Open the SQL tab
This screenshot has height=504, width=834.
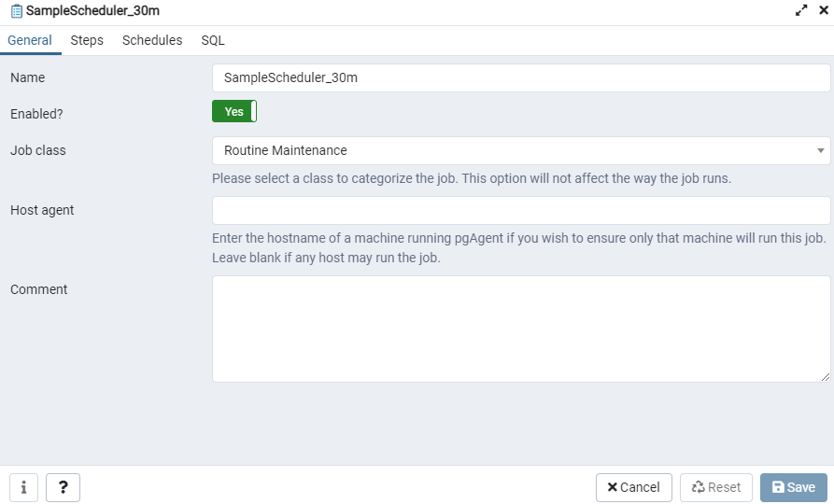tap(213, 40)
